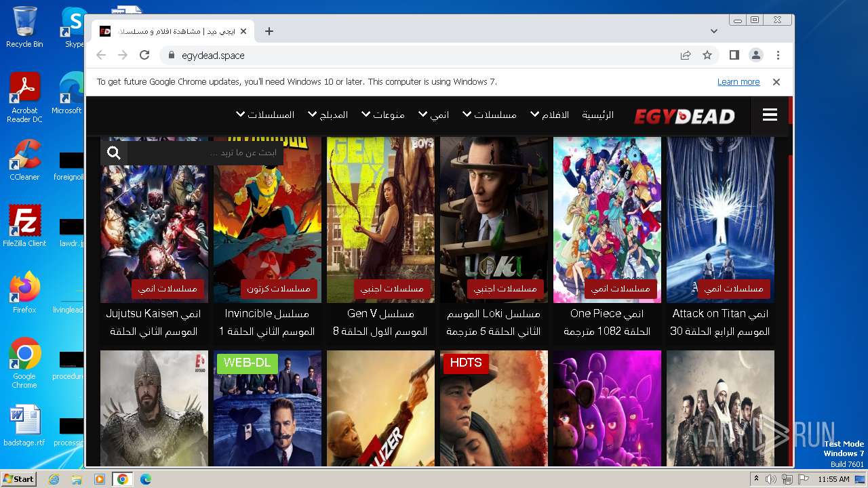Image resolution: width=868 pixels, height=488 pixels.
Task: Open Attack on Titan title link
Action: 720,323
